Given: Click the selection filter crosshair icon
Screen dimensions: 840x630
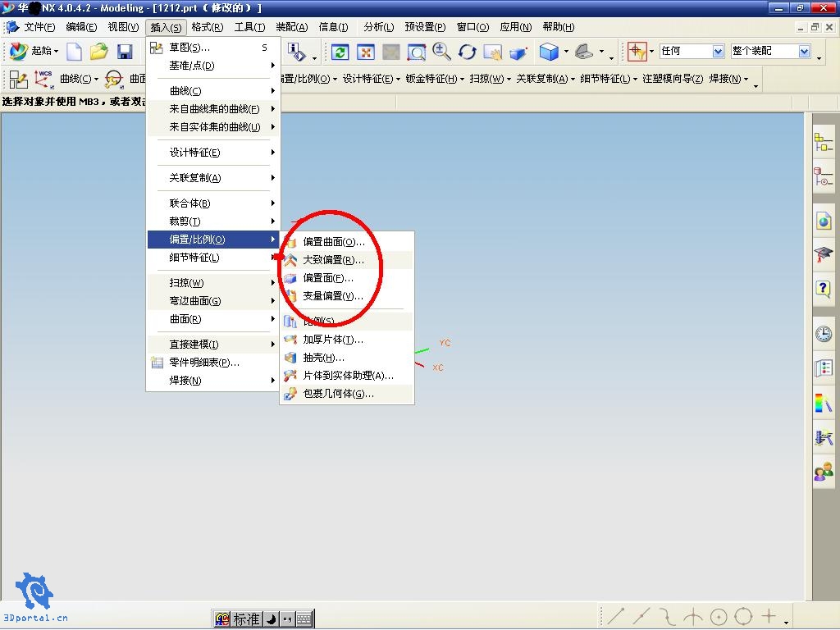Looking at the screenshot, I should 637,52.
